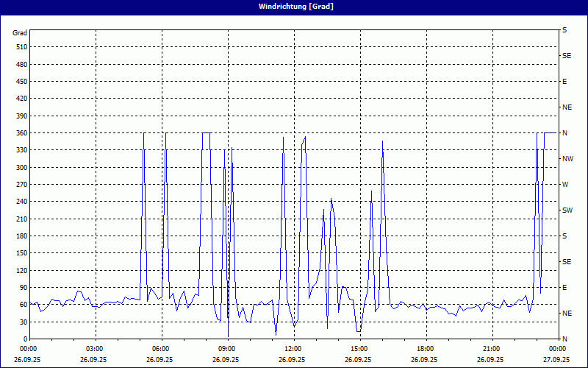Viewport: 588px width, 368px height.
Task: Select the 06:00 time axis label
Action: 161,349
